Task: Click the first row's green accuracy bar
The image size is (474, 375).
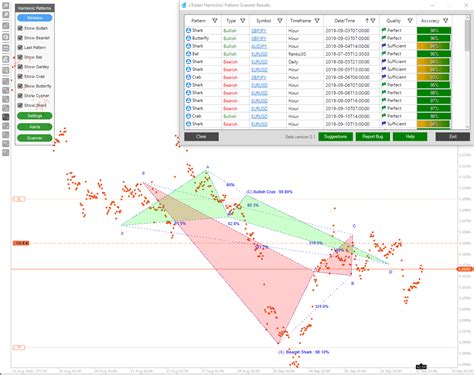Action: pos(434,30)
